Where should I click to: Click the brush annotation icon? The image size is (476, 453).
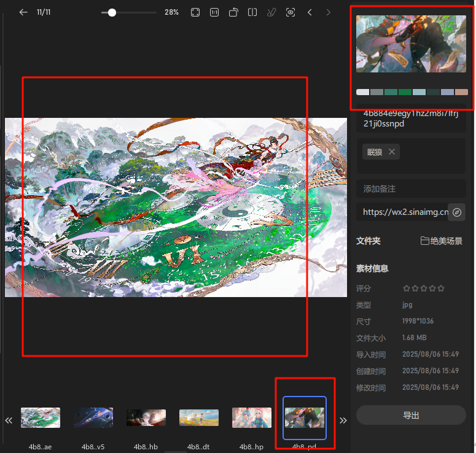pyautogui.click(x=271, y=12)
